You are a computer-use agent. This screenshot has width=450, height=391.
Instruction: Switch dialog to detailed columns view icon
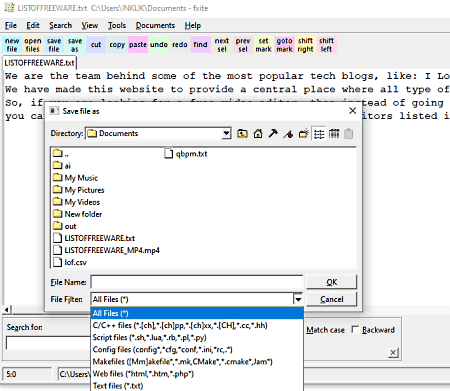click(334, 134)
